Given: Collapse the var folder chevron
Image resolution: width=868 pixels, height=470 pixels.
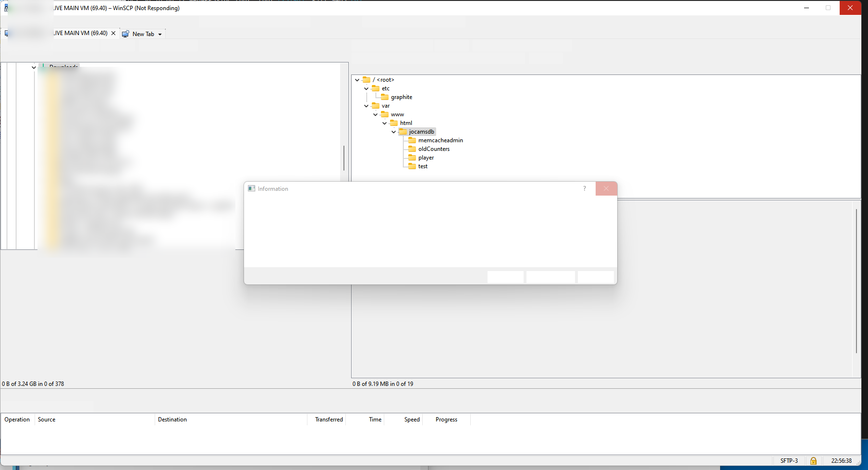Looking at the screenshot, I should pyautogui.click(x=366, y=106).
